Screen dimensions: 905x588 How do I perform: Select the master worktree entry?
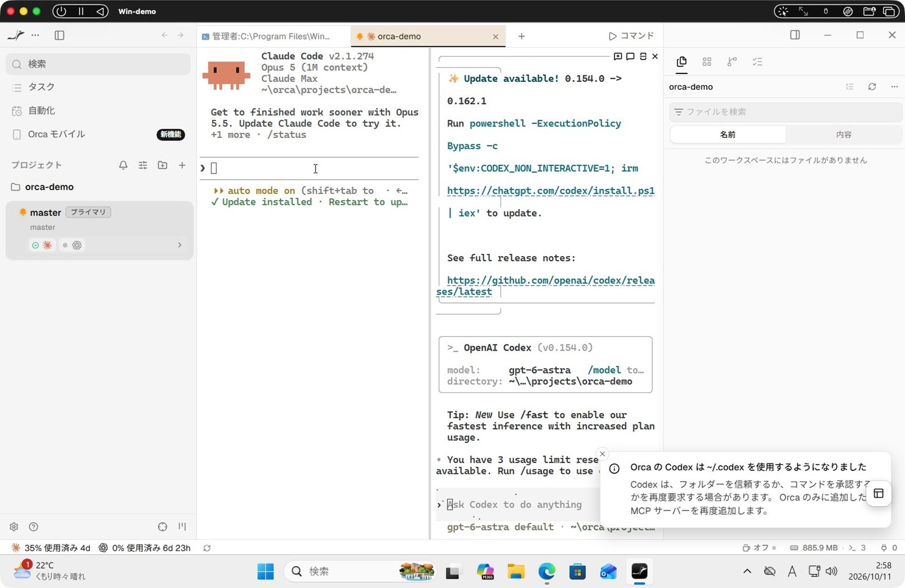tap(100, 230)
